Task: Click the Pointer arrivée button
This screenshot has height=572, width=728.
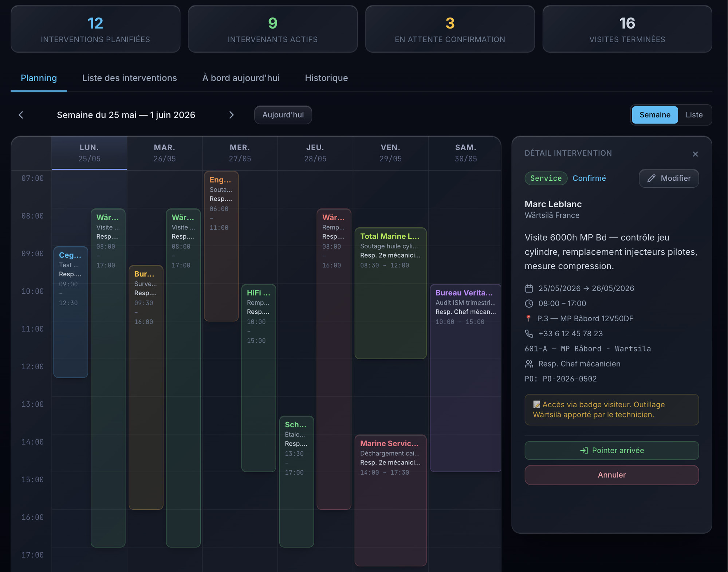Action: (611, 451)
